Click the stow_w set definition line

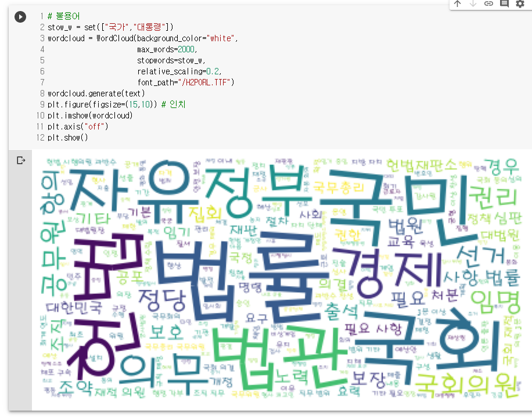[x=110, y=27]
